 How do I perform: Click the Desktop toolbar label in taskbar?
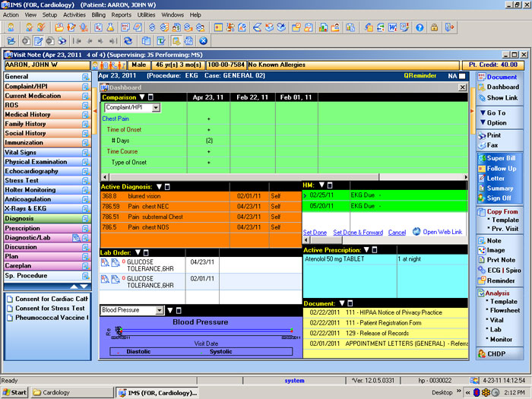[x=442, y=393]
